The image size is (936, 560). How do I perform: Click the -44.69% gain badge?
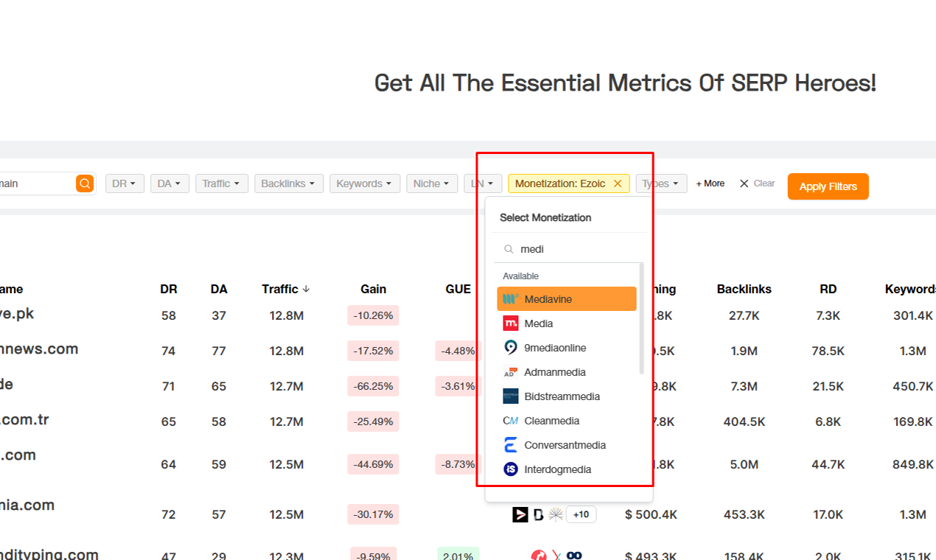(374, 464)
